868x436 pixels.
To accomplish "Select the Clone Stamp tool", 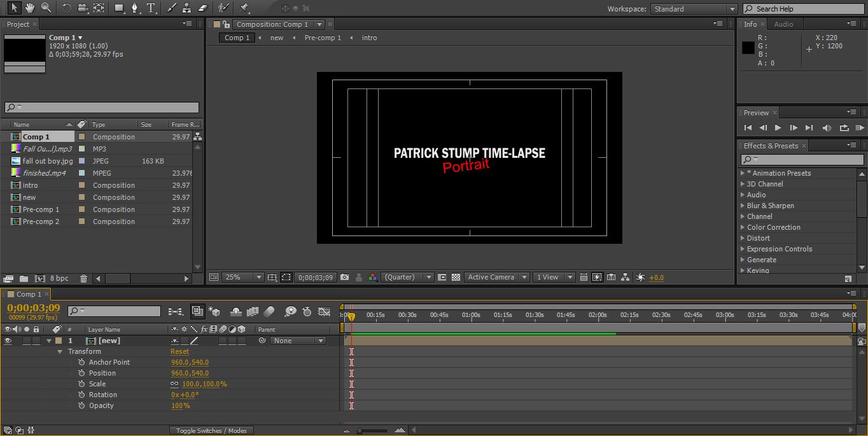I will click(186, 8).
